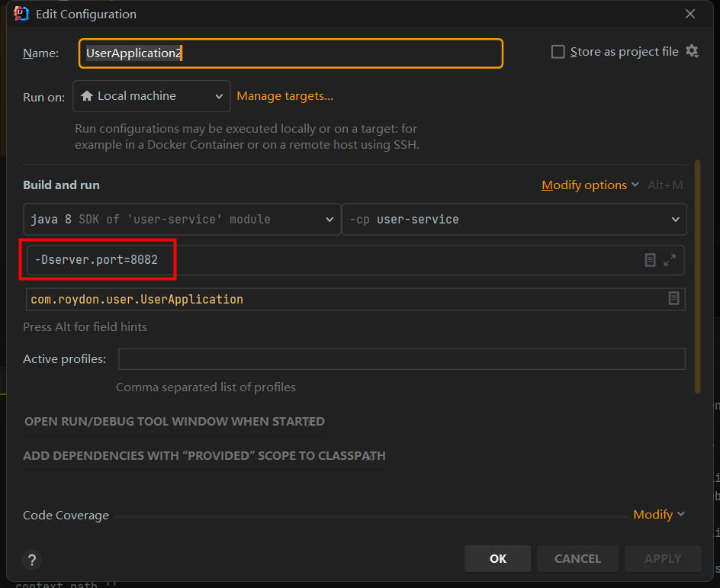The height and width of the screenshot is (588, 720).
Task: Click the gear icon beside Store as project file
Action: [692, 51]
